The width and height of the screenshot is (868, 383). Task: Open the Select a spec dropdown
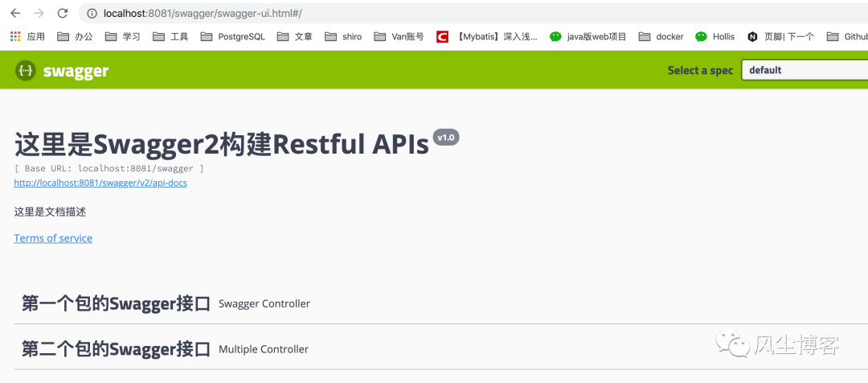805,70
